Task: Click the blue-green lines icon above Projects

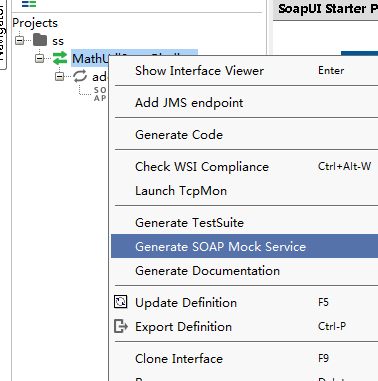Action: coord(29,4)
